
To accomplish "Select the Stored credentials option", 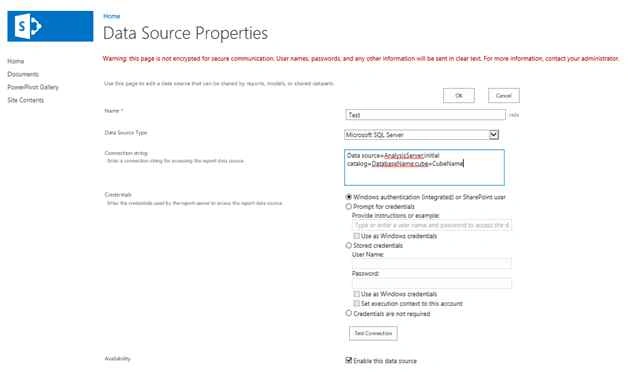I will 348,245.
